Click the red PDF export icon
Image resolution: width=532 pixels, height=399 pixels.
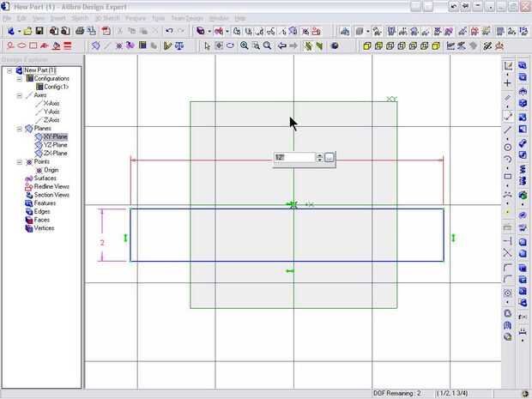pyautogui.click(x=106, y=31)
